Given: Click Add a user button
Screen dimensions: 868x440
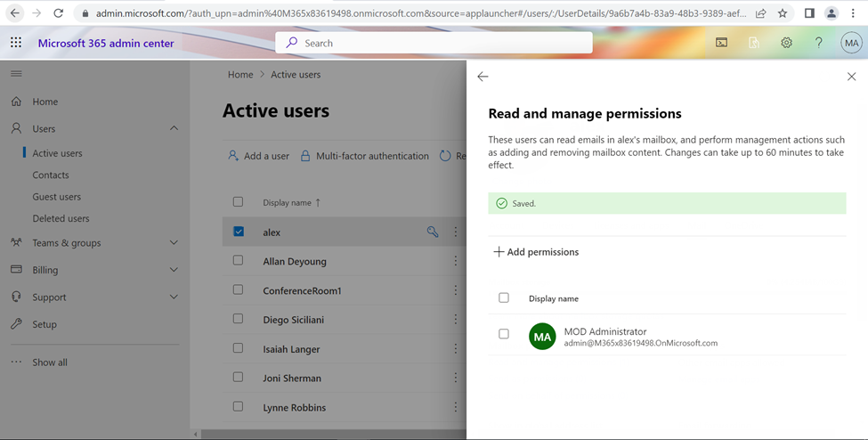Looking at the screenshot, I should click(x=258, y=156).
